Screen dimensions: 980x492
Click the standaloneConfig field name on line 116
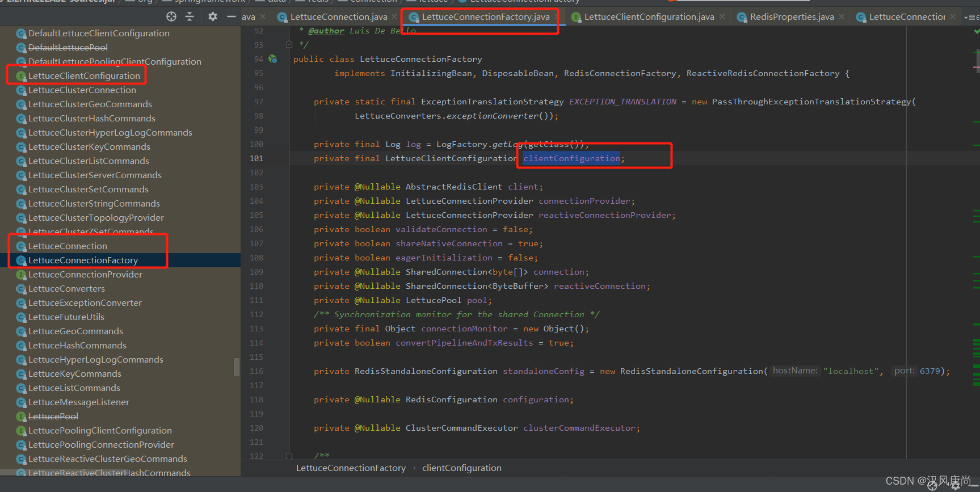[x=544, y=371]
